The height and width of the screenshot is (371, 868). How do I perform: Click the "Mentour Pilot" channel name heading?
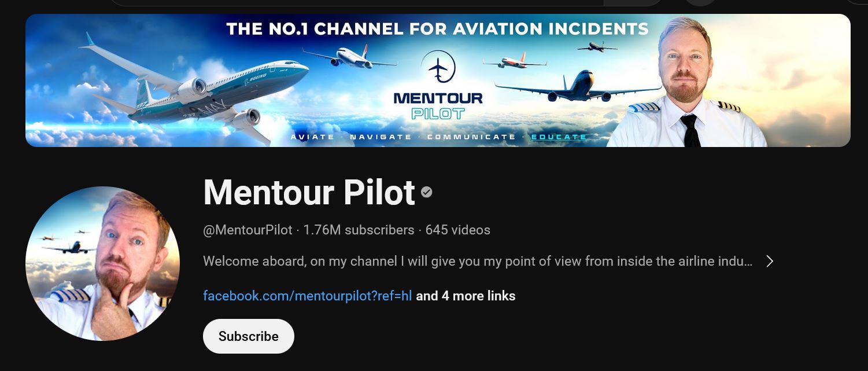309,192
